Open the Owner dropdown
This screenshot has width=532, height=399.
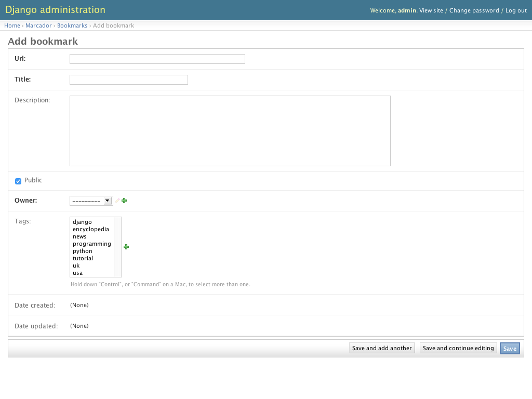click(x=91, y=201)
